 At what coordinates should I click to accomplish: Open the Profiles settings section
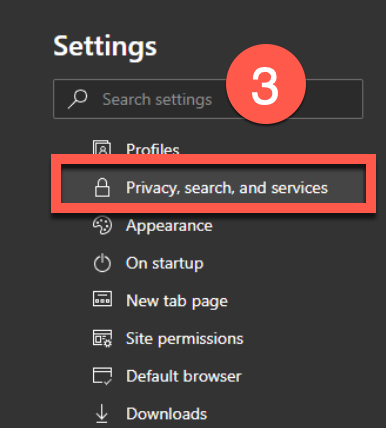pyautogui.click(x=153, y=149)
